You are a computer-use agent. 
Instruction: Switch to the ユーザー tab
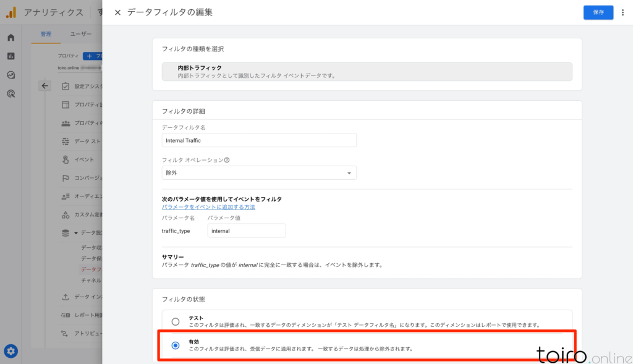(81, 35)
